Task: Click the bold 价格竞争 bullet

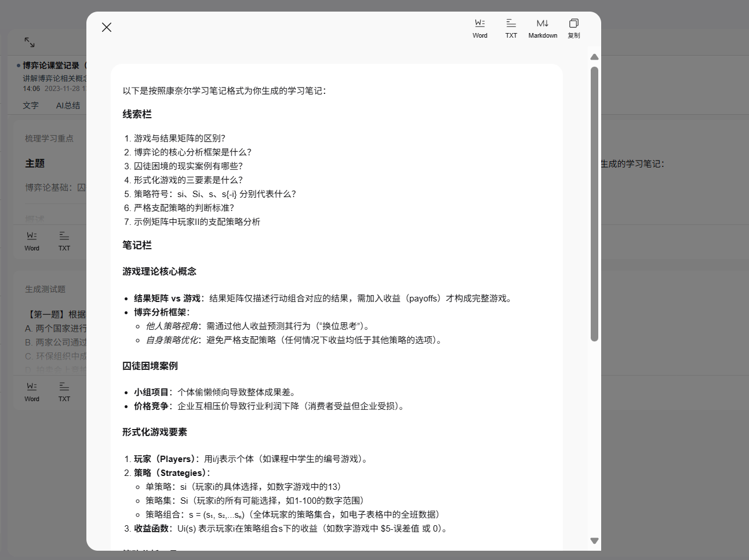Action: [x=151, y=406]
